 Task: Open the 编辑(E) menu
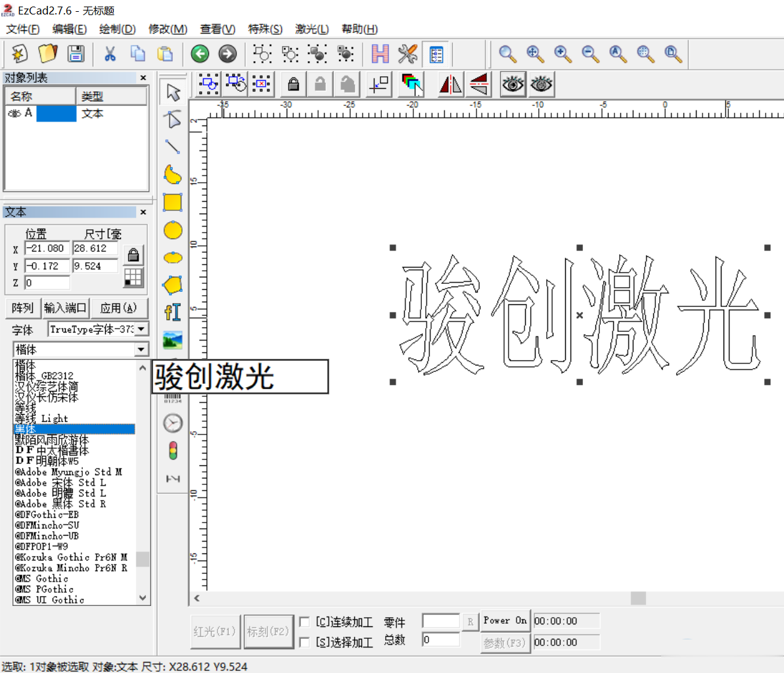(x=70, y=29)
